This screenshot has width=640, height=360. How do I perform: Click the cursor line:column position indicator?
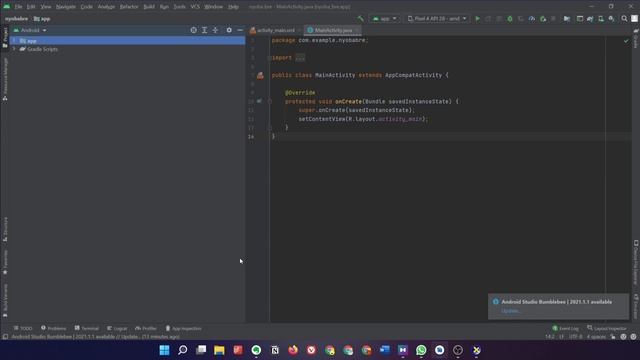coord(550,337)
